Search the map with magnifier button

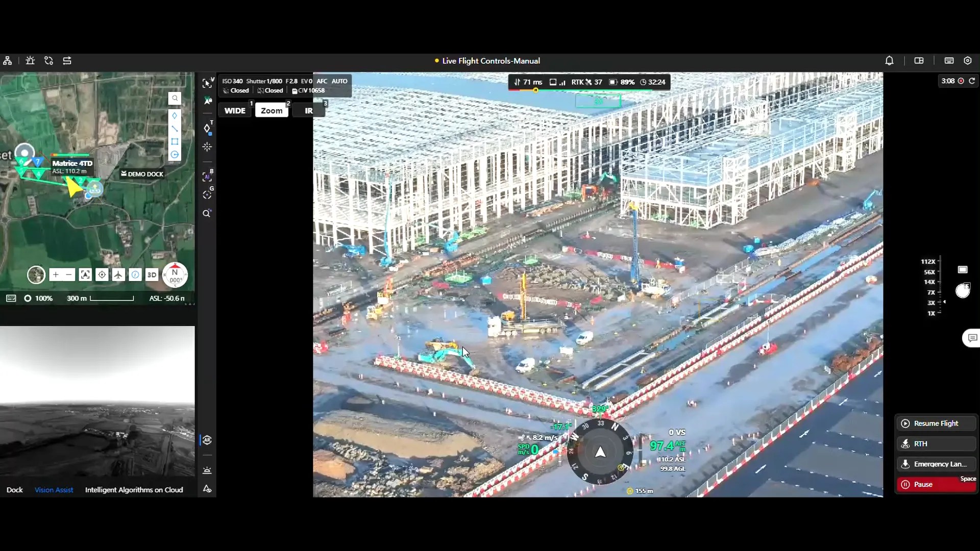[x=175, y=98]
